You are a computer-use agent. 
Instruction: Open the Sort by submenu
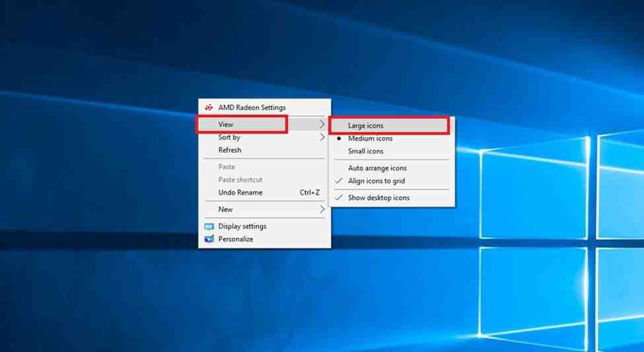264,137
